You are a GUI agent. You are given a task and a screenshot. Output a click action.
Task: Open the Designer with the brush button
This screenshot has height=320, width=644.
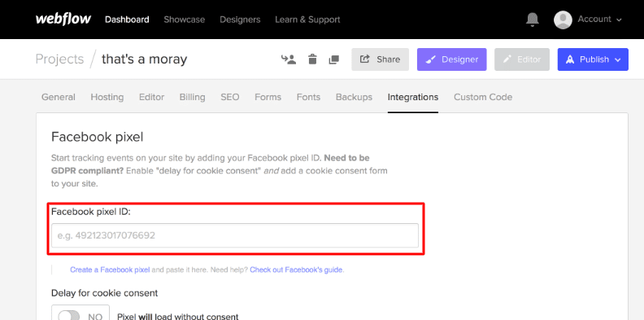pyautogui.click(x=452, y=59)
